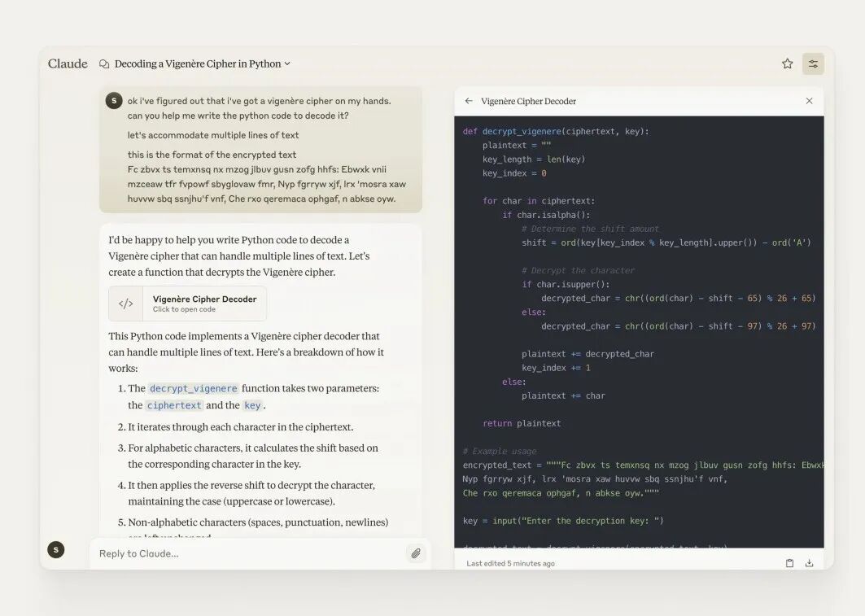Click the 'for char in ciphertext:' code line
This screenshot has height=616, width=865.
click(539, 201)
